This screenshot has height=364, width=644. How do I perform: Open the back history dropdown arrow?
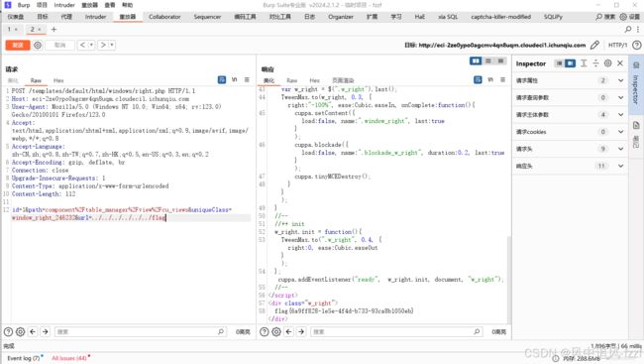coord(91,45)
